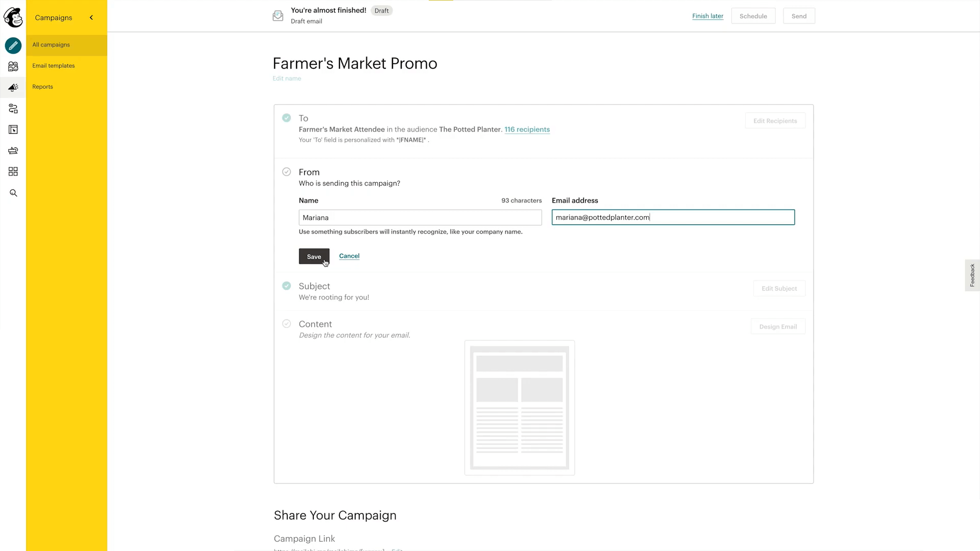This screenshot has height=551, width=980.
Task: Click the Edit Subject button
Action: coord(779,289)
